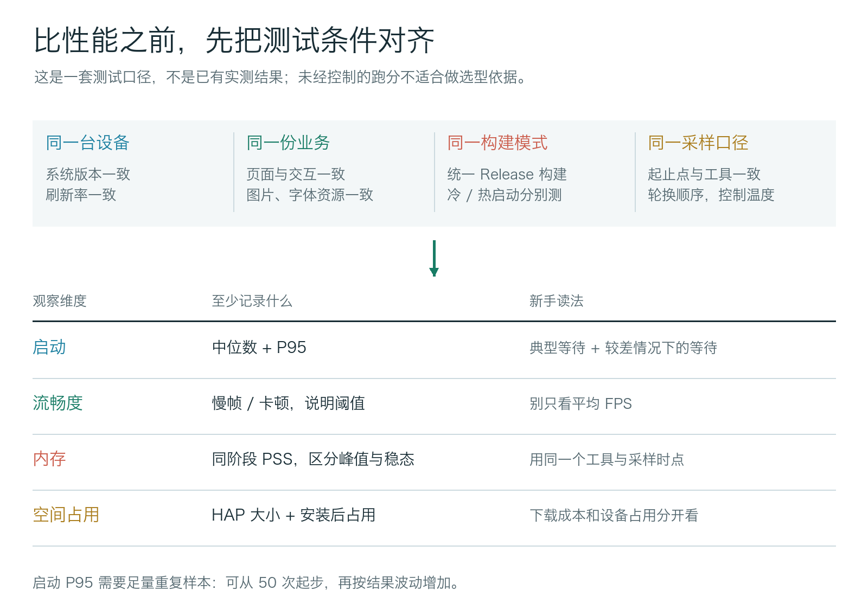The width and height of the screenshot is (868, 616).
Task: Select the heading 同一构建模式
Action: (x=497, y=143)
